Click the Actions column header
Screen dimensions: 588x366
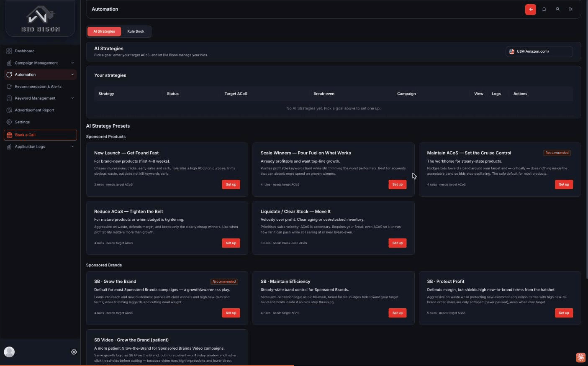[x=520, y=94]
